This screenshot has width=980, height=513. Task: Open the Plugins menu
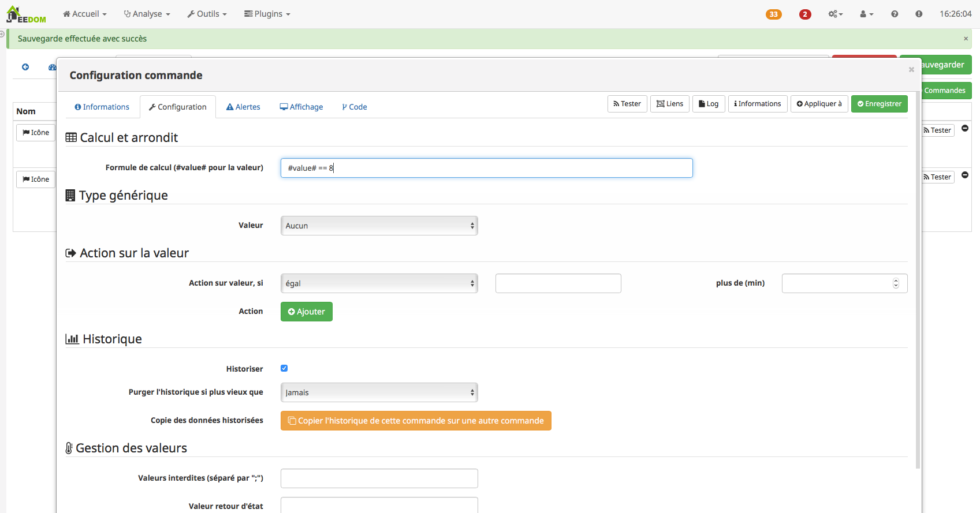click(x=267, y=14)
